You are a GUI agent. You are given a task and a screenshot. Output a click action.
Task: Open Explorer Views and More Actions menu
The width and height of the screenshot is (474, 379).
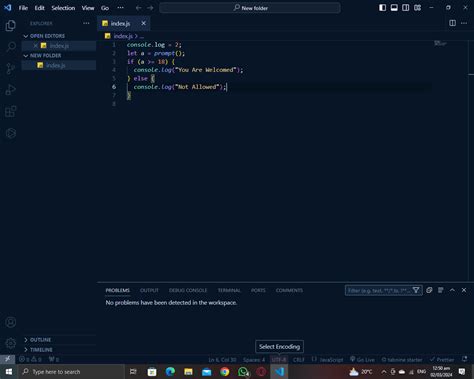86,23
